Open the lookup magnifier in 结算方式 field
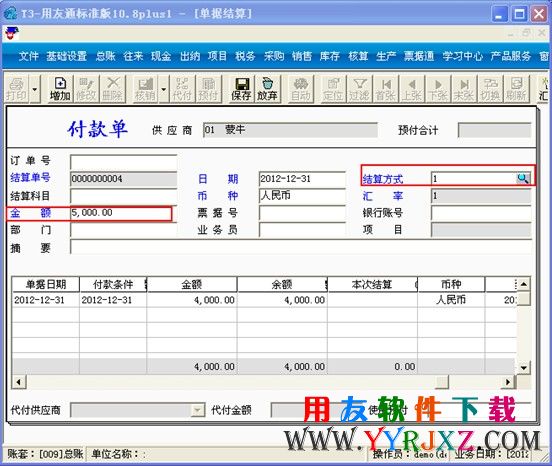 click(x=523, y=178)
